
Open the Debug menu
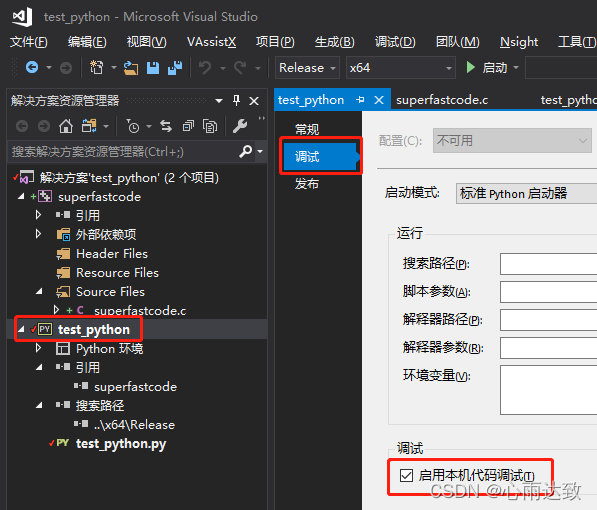pos(395,42)
